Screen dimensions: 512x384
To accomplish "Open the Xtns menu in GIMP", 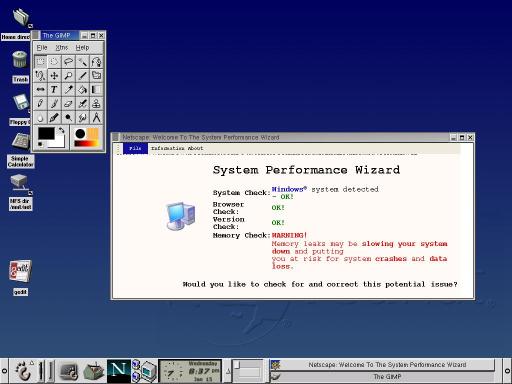I will [x=62, y=48].
